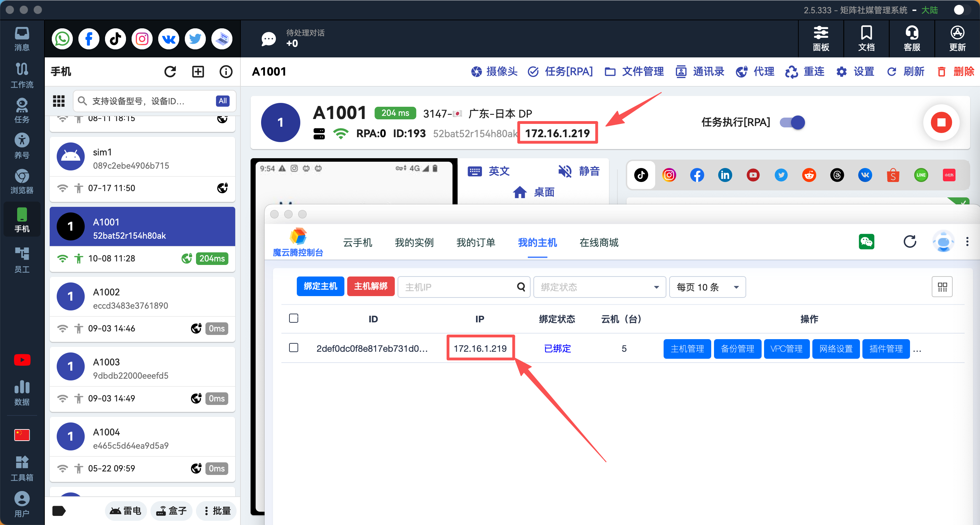Click the add device plus icon
This screenshot has width=980, height=525.
198,71
